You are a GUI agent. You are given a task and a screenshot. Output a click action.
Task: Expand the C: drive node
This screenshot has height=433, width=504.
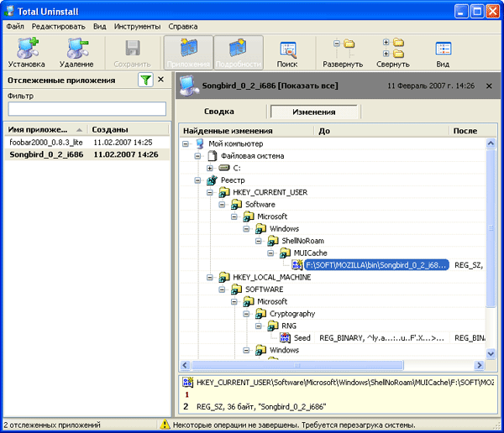pyautogui.click(x=210, y=168)
